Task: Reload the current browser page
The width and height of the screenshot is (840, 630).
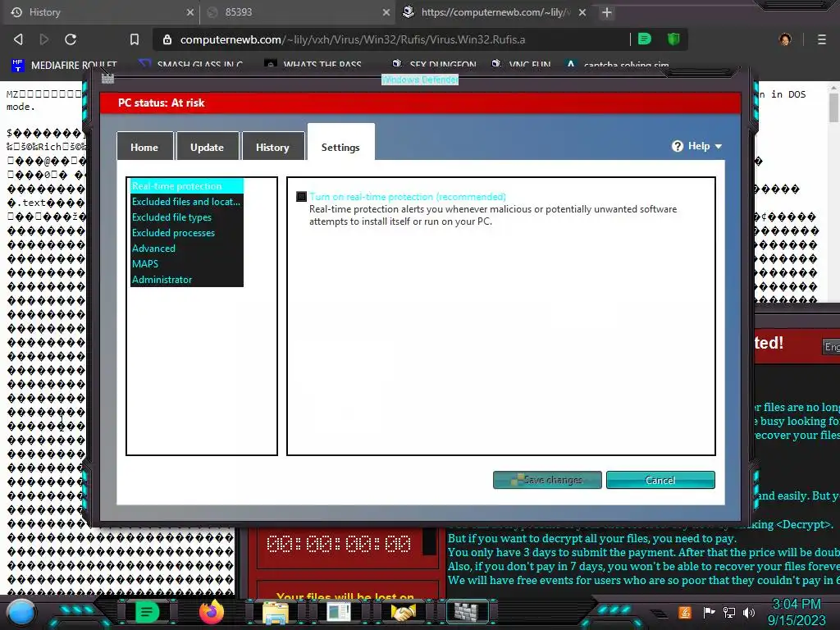Action: pyautogui.click(x=71, y=39)
